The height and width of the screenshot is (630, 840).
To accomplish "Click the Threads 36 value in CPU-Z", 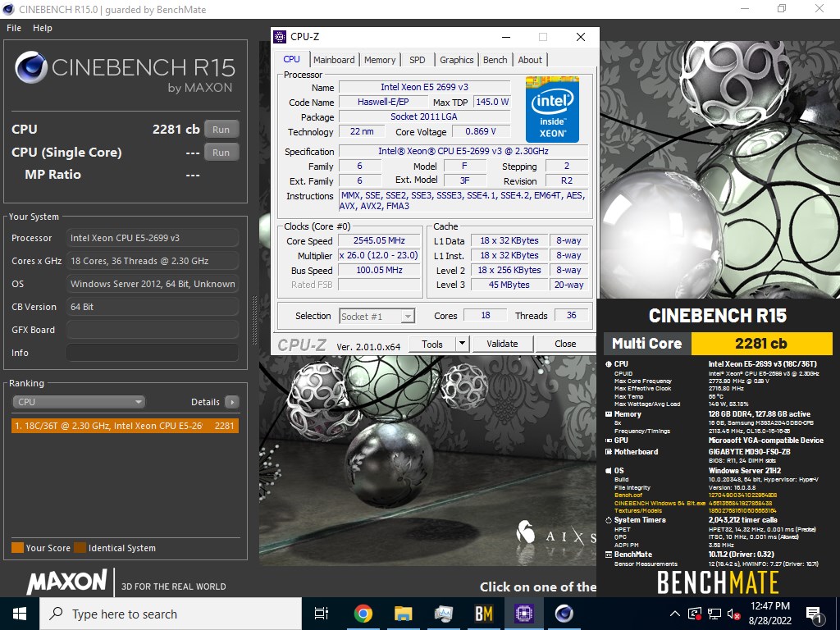I will 572,316.
